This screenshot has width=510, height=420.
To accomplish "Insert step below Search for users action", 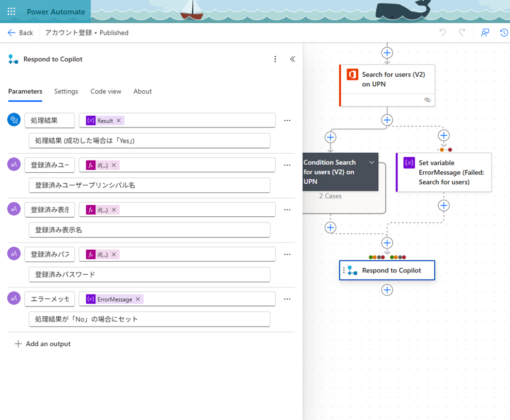I will [x=387, y=120].
